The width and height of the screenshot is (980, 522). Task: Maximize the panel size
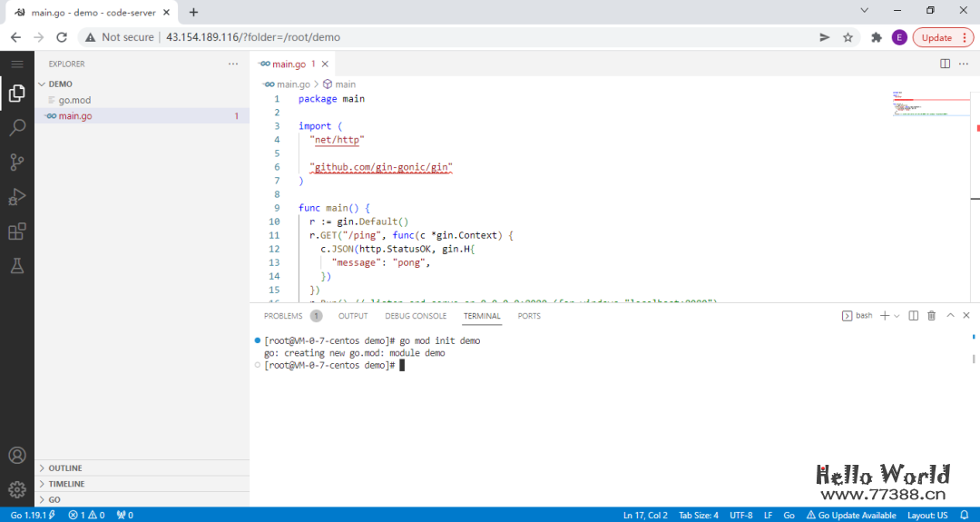tap(950, 316)
